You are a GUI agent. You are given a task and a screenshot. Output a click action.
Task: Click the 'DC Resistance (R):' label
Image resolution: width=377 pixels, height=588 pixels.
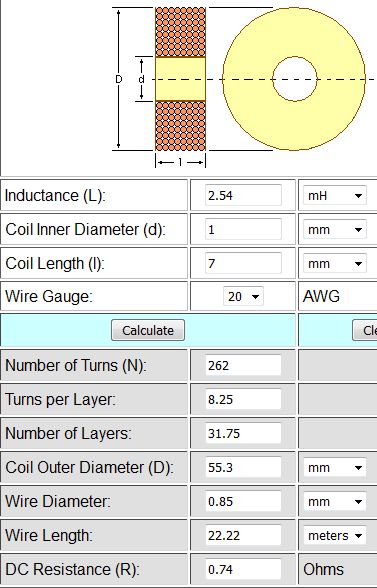(x=72, y=570)
